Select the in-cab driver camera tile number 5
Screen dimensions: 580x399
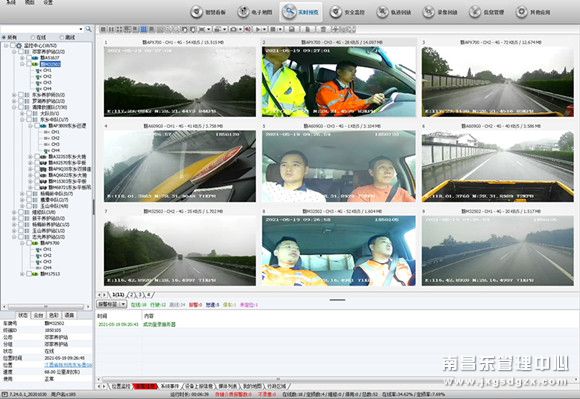coord(338,166)
